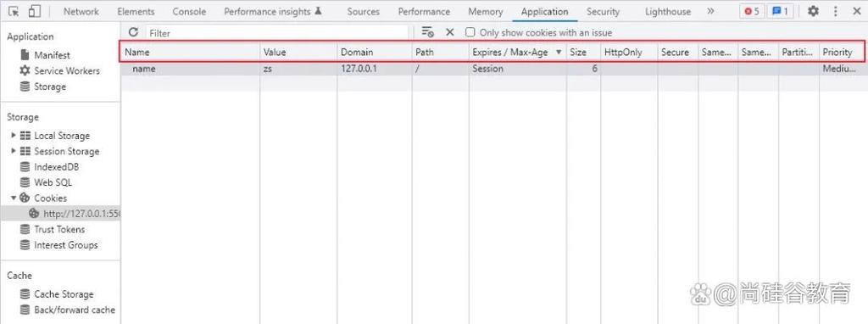Select the Session expiry cell
The height and width of the screenshot is (324, 868).
tap(518, 70)
